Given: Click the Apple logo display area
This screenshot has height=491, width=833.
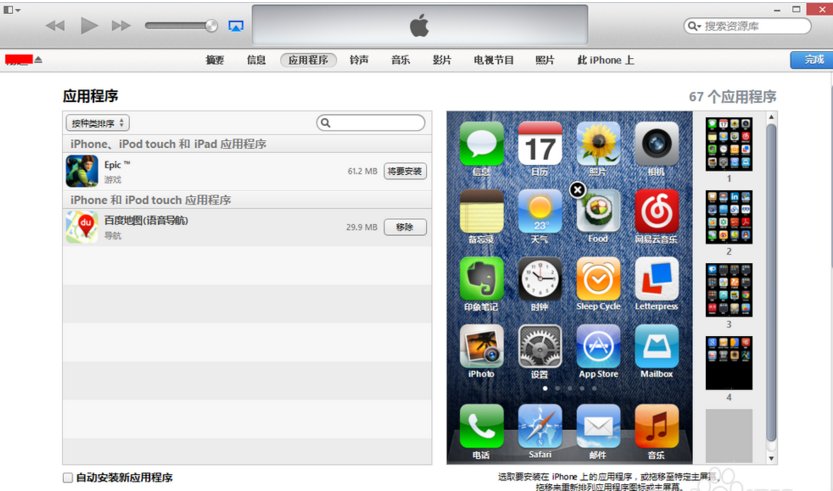Looking at the screenshot, I should click(x=420, y=25).
